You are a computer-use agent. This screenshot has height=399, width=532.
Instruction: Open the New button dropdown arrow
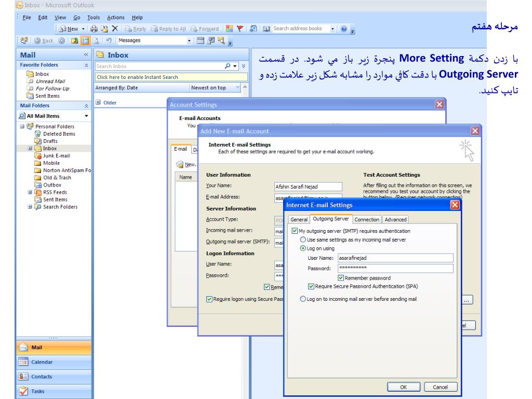coord(83,29)
